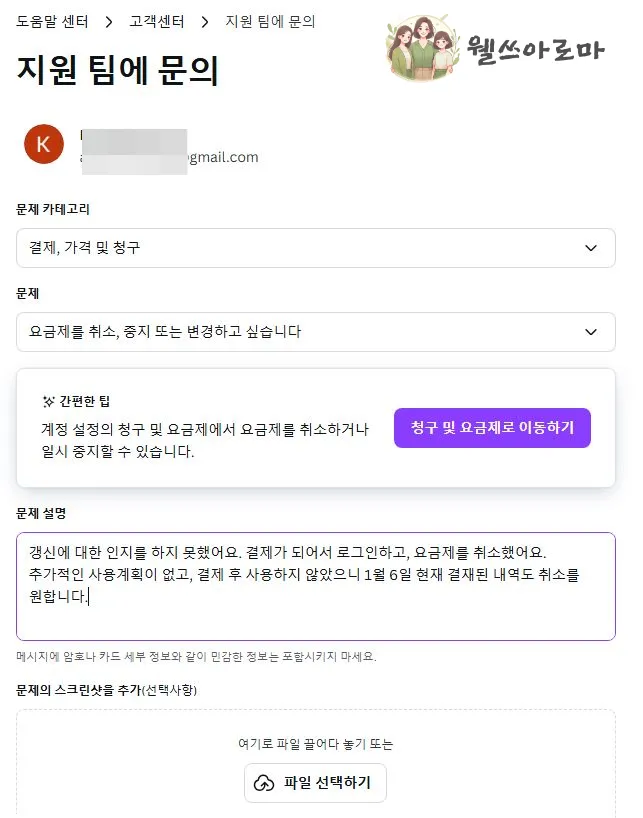Open the 문제 dropdown showing 요금제를 취소 option
Screen dimensions: 643x818
(x=314, y=331)
